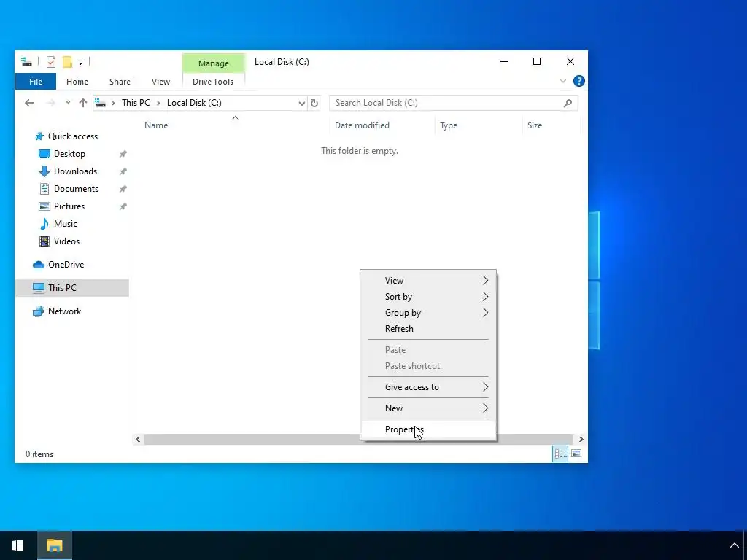Expand the ribbon with the chevron
Viewport: 747px width, 560px height.
[x=563, y=82]
